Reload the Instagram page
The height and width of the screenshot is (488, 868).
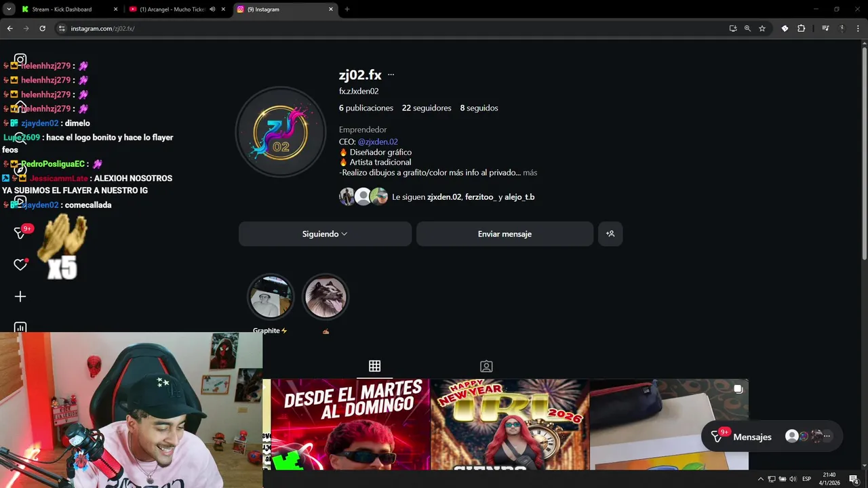tap(42, 28)
